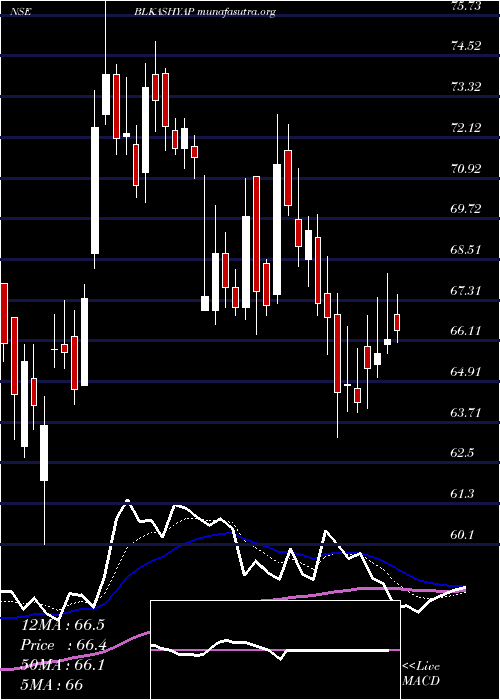
Task: Click the 74.52 price axis label
Action: 466,46
